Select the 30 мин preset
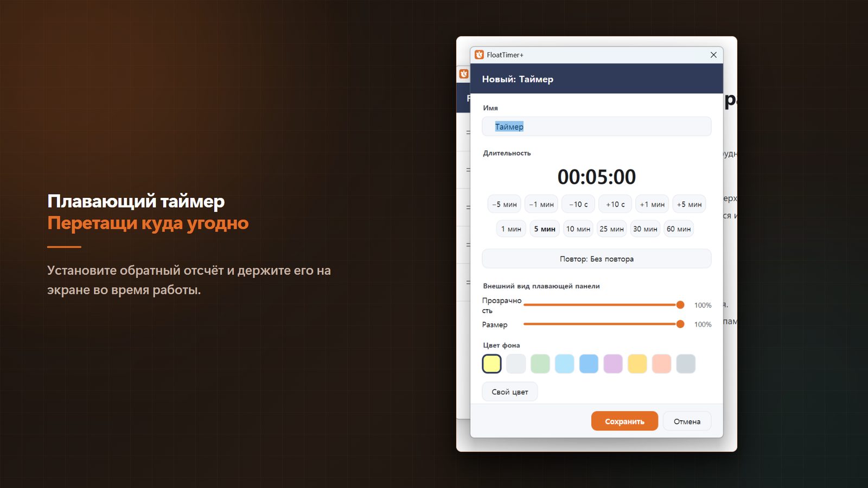 click(x=645, y=229)
